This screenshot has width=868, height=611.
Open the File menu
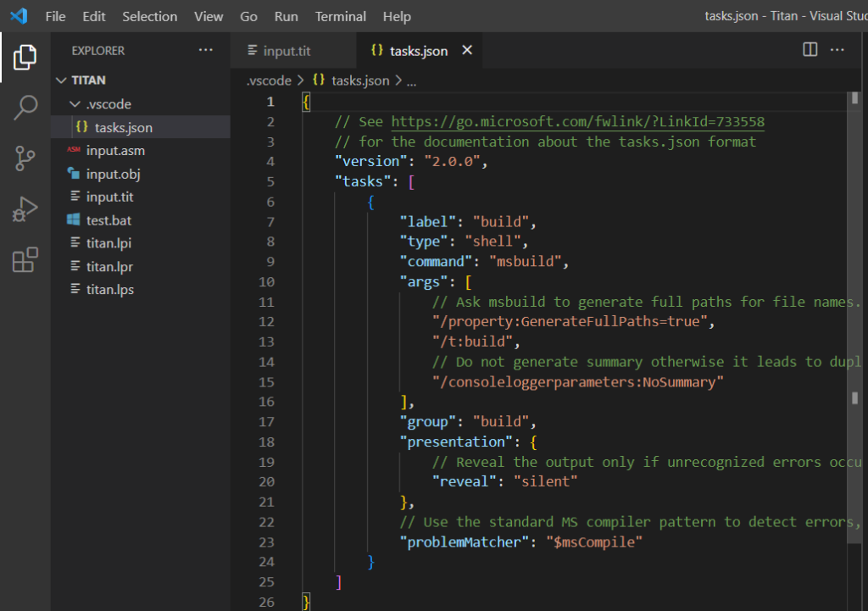[55, 17]
